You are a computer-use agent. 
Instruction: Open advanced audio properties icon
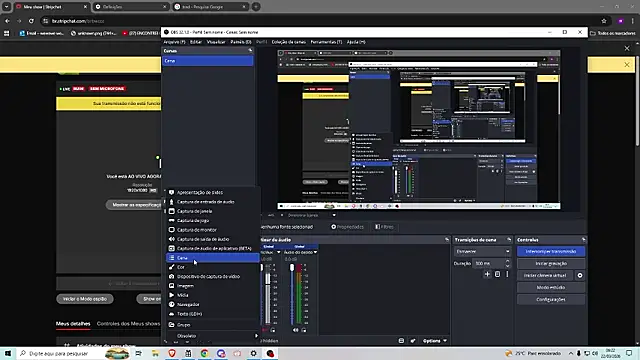[x=413, y=341]
